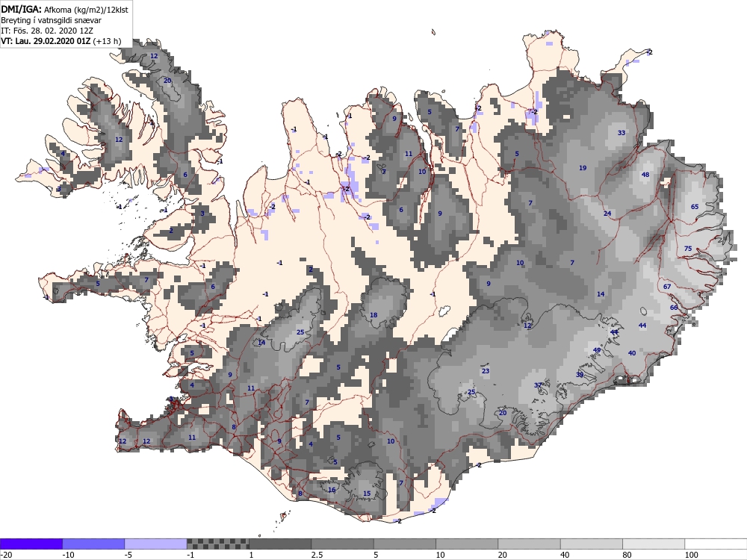Click the 100 tick label on the color scale

[692, 555]
